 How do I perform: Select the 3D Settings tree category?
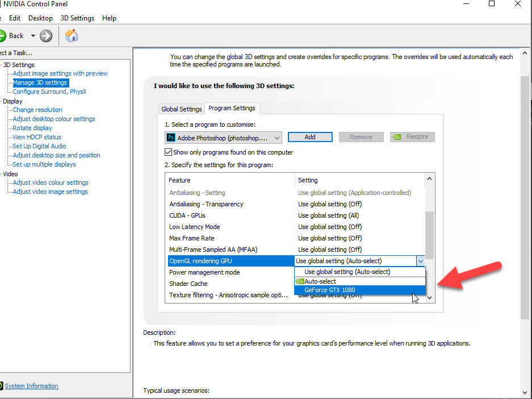[19, 65]
